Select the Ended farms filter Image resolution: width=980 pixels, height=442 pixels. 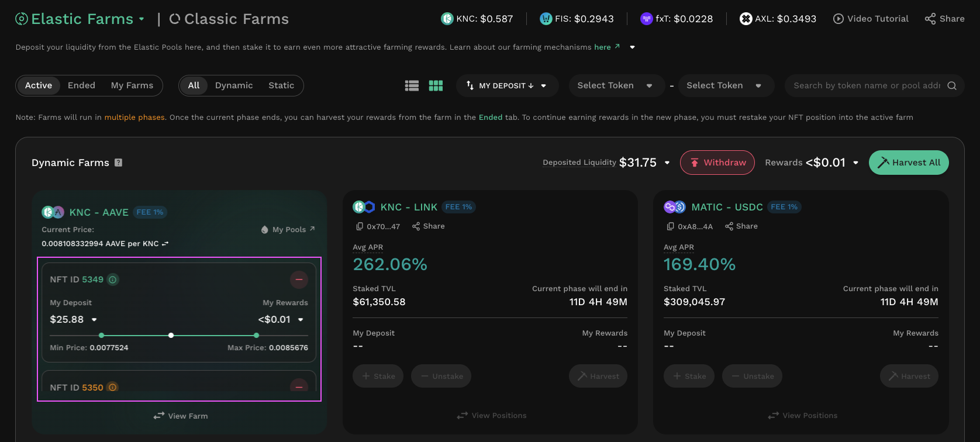pyautogui.click(x=81, y=85)
